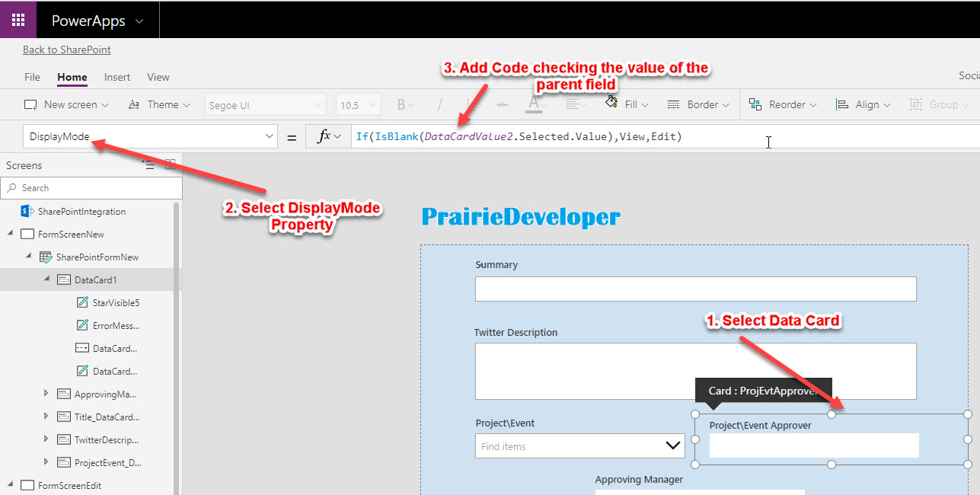Switch to the Insert tab
Image resolution: width=980 pixels, height=495 pixels.
117,77
